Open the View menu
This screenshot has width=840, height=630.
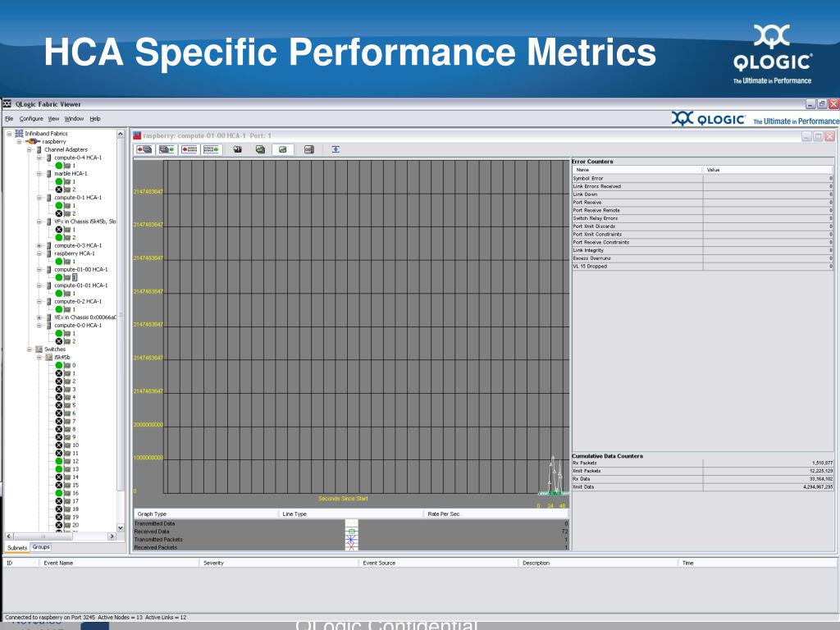pyautogui.click(x=53, y=118)
